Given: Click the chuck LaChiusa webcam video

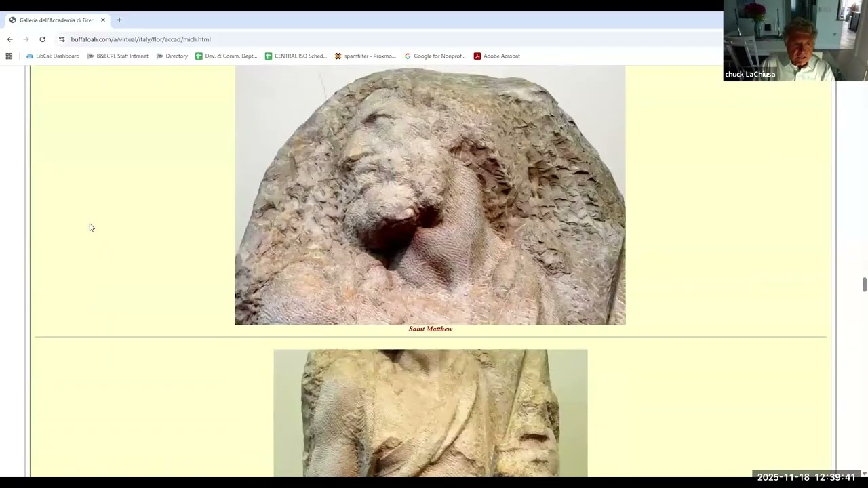Looking at the screenshot, I should [795, 41].
